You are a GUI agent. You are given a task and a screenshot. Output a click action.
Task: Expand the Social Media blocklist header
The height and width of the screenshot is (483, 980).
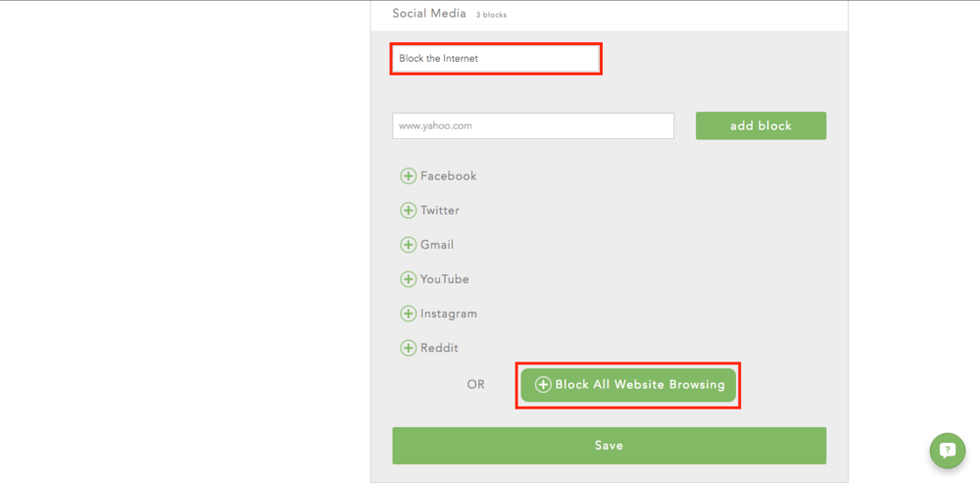[x=430, y=14]
